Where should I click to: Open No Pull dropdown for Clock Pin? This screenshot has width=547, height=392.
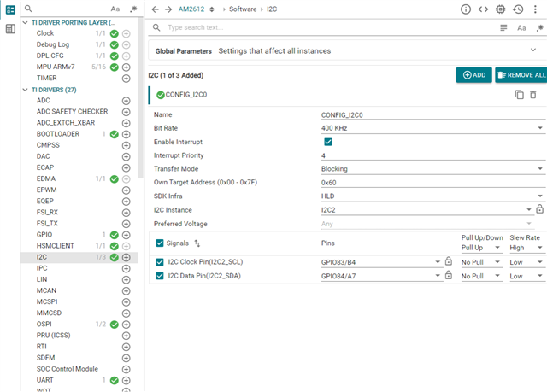(x=481, y=262)
